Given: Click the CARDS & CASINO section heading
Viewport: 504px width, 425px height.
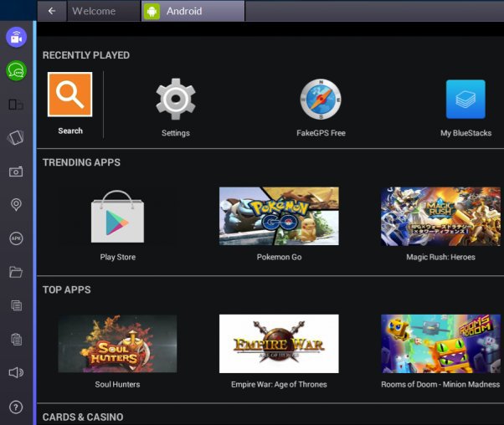Looking at the screenshot, I should click(83, 417).
